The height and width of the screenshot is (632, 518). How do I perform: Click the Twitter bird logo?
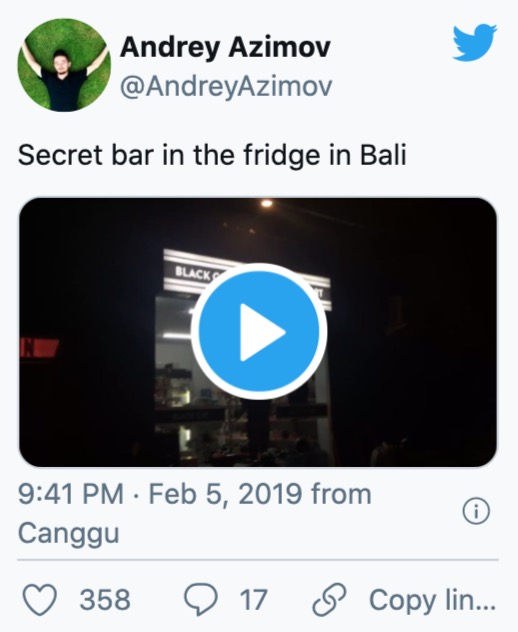point(474,42)
